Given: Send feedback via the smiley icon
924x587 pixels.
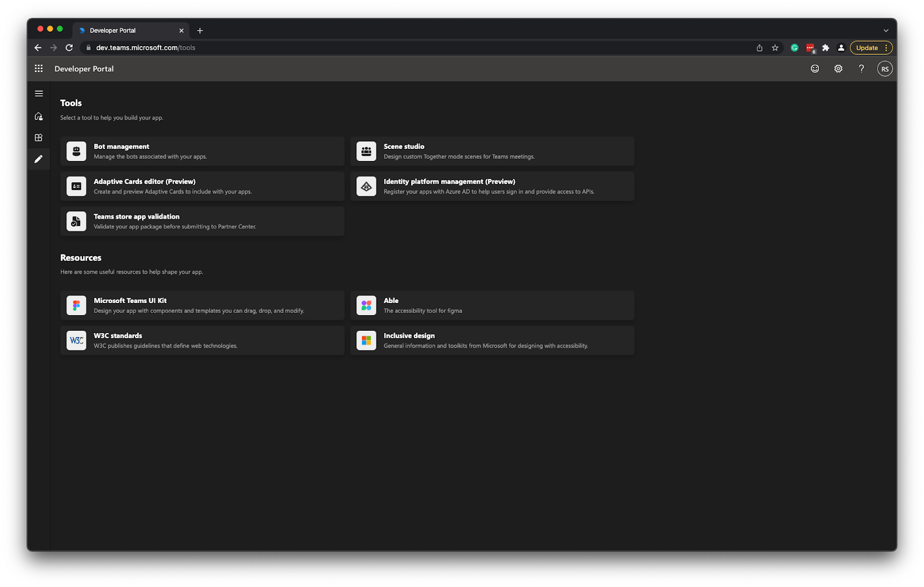Looking at the screenshot, I should tap(814, 68).
